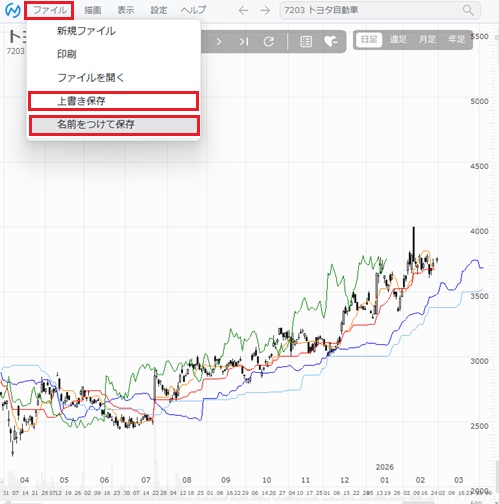
Task: Switch to 週足 weekly chart
Action: pos(398,40)
